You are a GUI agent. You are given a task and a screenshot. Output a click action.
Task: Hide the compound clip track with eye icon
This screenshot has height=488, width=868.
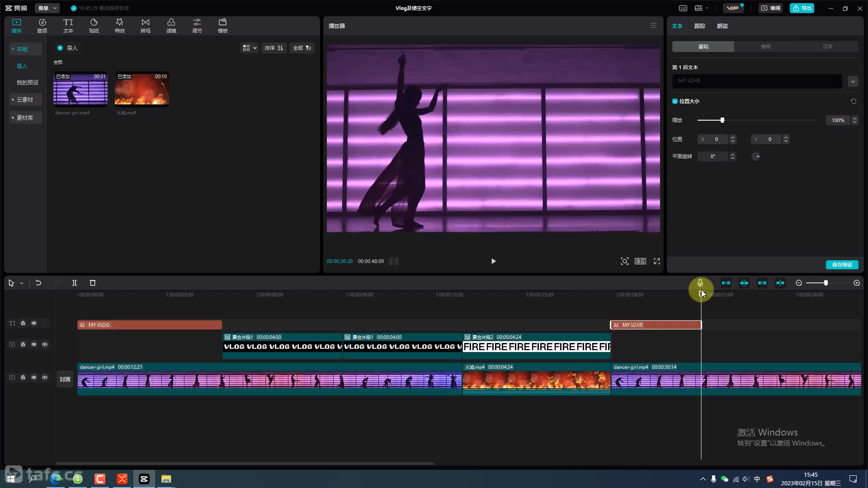coord(34,344)
